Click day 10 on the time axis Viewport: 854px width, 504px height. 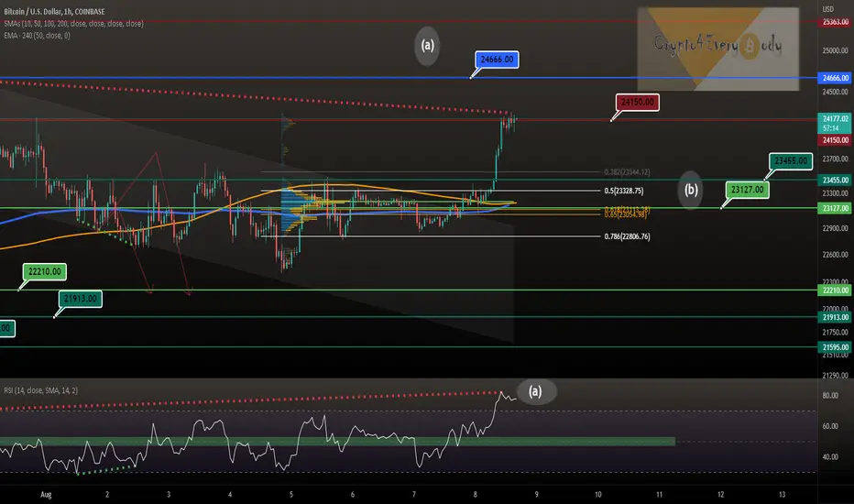(598, 495)
